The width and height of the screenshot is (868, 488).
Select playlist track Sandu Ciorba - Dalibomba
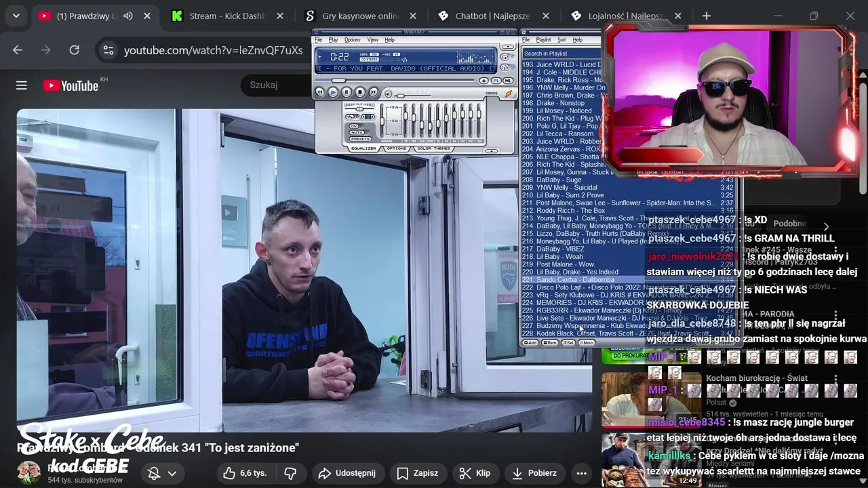628,279
